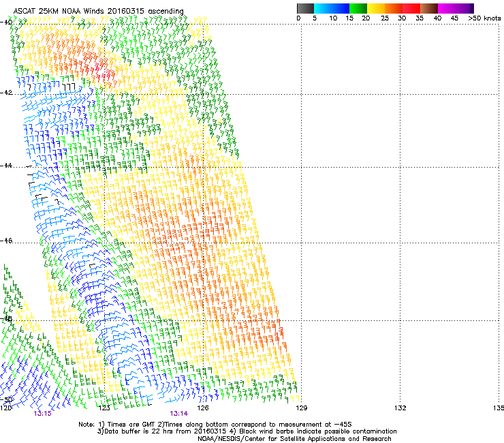The image size is (504, 443).
Task: Click the purple '13:14' swath time label
Action: [x=178, y=414]
